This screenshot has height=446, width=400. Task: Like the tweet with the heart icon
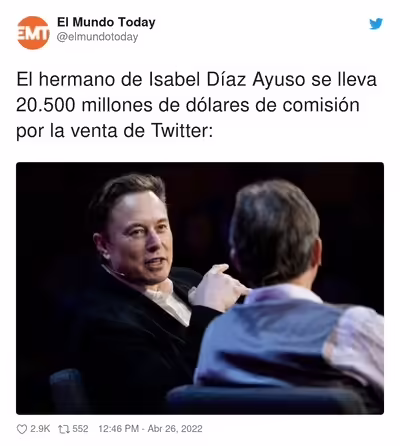click(22, 429)
